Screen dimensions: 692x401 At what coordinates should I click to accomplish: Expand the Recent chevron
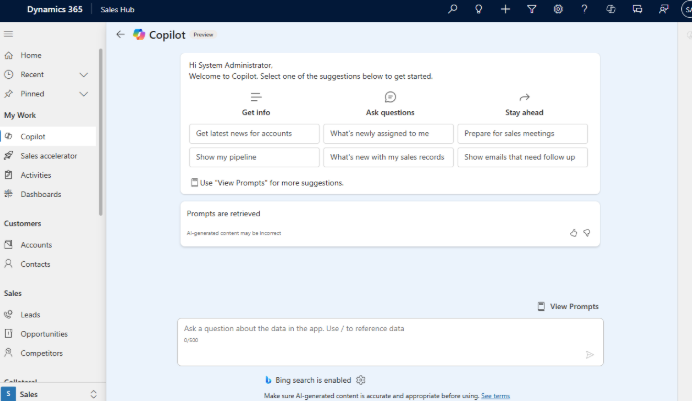[x=83, y=75]
